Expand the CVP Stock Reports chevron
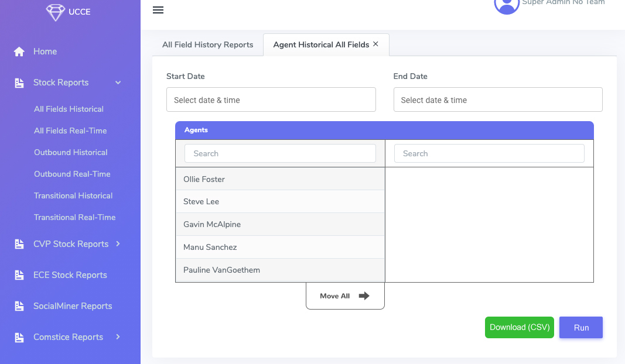This screenshot has width=625, height=364. tap(118, 243)
